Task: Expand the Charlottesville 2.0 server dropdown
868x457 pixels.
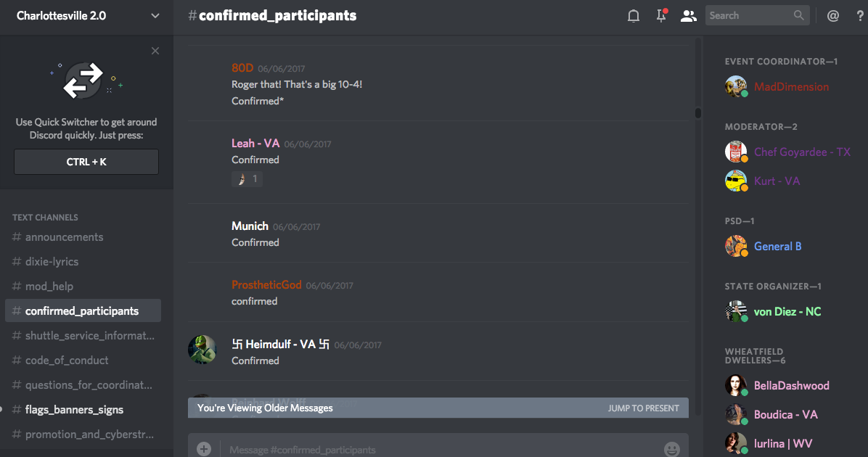Action: (x=155, y=15)
